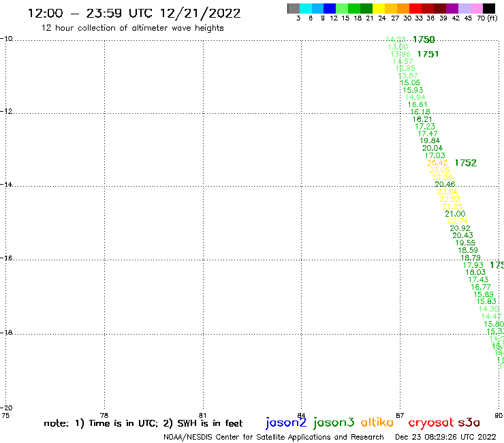The image size is (504, 443).
Task: Click the 1751 time stamp label
Action: tap(428, 54)
